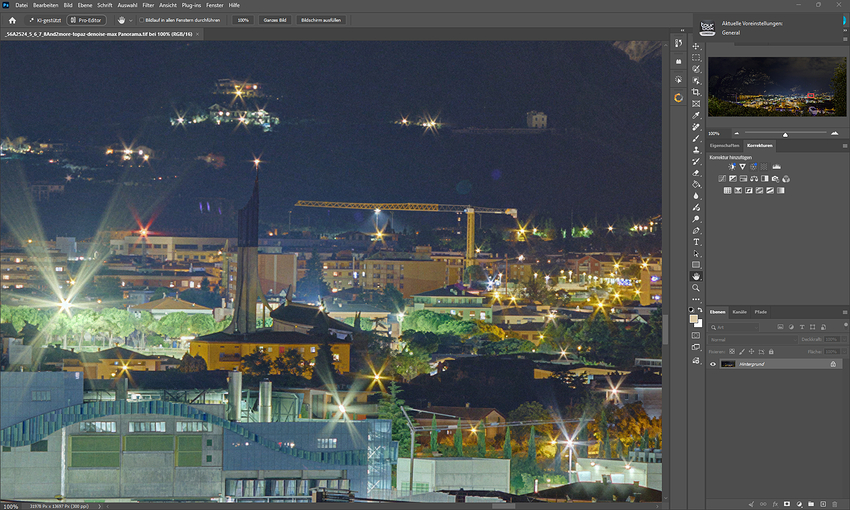Viewport: 850px width, 510px height.
Task: Switch to the Eigenschaften tab
Action: [724, 146]
